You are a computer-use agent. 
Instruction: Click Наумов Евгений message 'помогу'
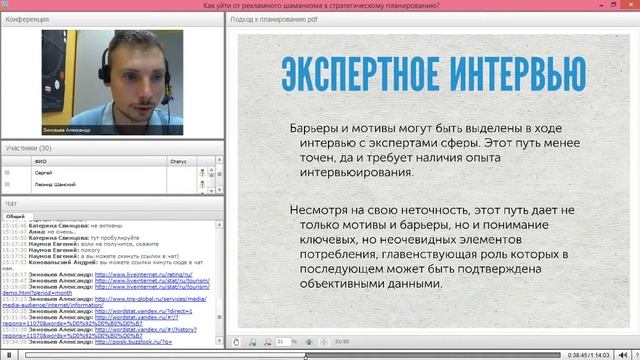[x=51, y=250]
